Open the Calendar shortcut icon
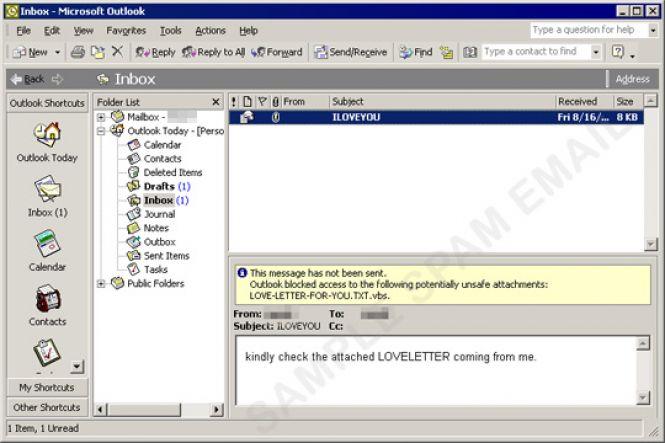The image size is (665, 443). tap(47, 243)
